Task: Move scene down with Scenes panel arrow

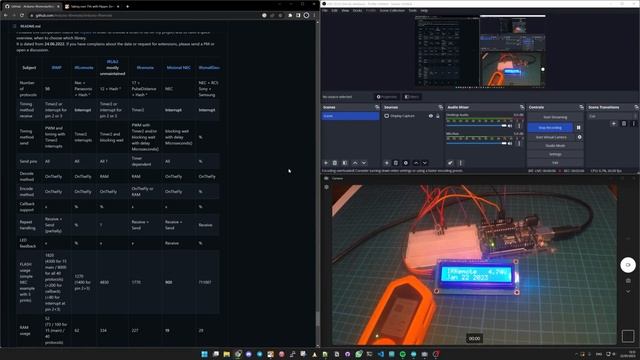Action: (x=364, y=163)
